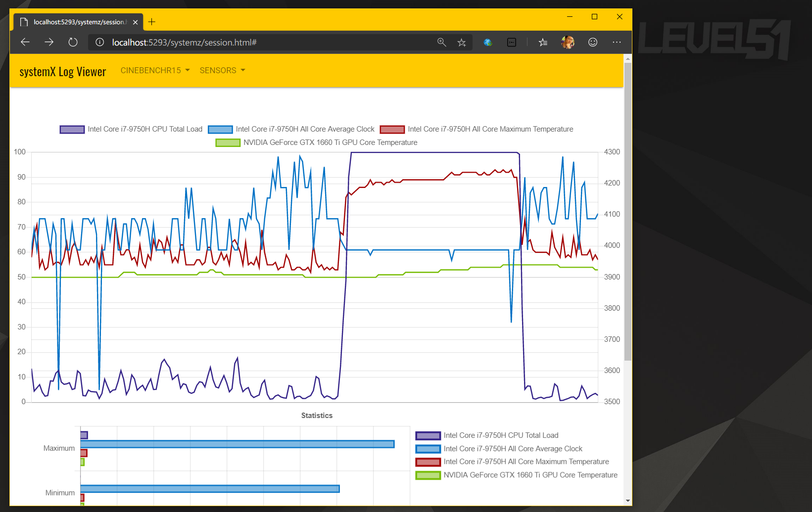
Task: Open a new tab with the plus button
Action: pyautogui.click(x=151, y=22)
